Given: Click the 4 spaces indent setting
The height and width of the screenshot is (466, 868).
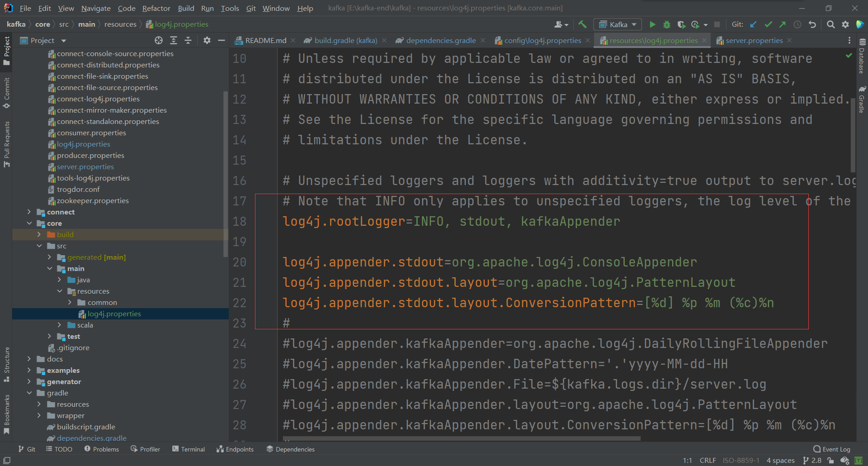Looking at the screenshot, I should (x=780, y=460).
